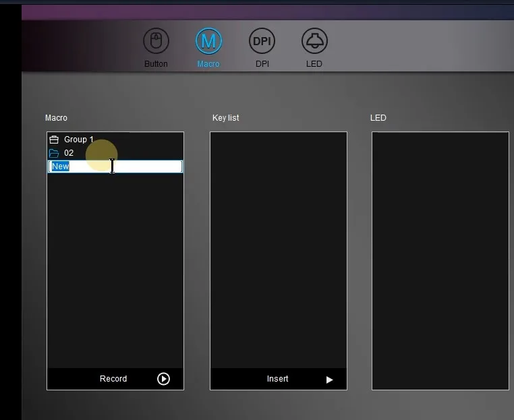Click the Insert arrow triangle
The image size is (514, 420).
tap(329, 380)
